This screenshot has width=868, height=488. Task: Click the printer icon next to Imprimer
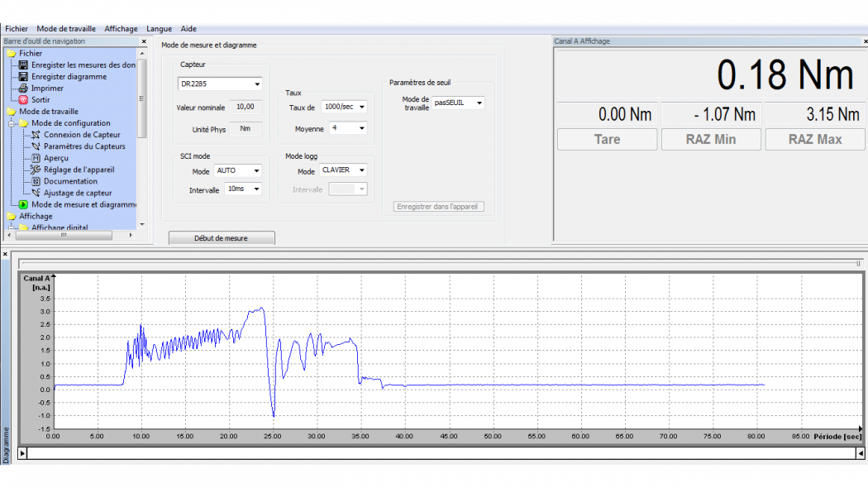click(x=23, y=88)
